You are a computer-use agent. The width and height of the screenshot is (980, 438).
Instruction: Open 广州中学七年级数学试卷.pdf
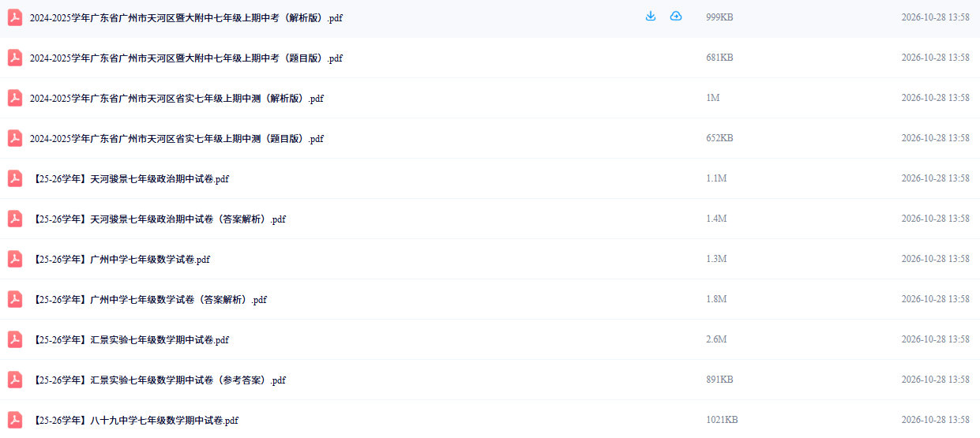[x=120, y=260]
